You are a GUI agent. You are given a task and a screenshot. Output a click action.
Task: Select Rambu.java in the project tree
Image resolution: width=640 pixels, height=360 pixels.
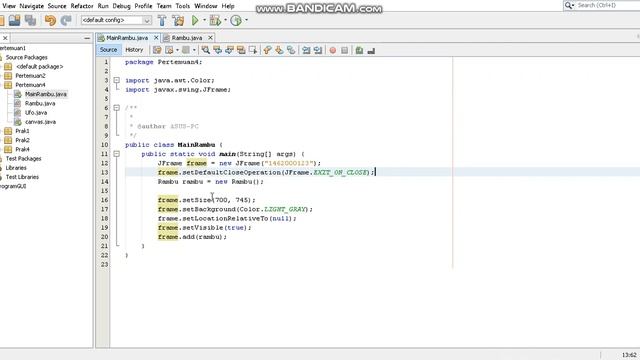coord(40,104)
